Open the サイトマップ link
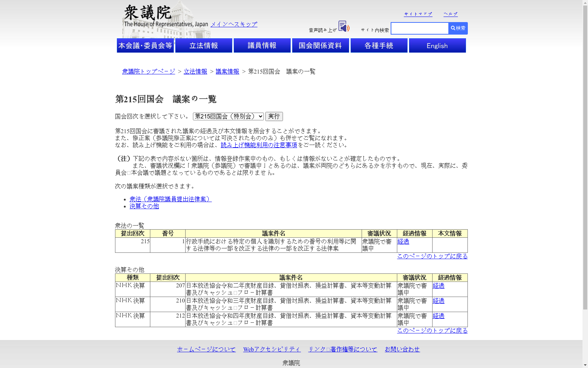The width and height of the screenshot is (588, 368). tap(418, 14)
